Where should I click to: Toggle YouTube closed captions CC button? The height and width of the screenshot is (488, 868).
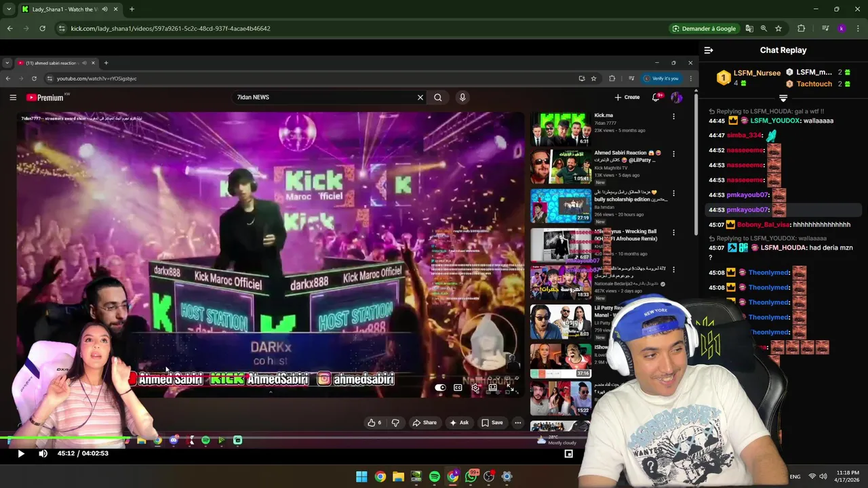458,388
